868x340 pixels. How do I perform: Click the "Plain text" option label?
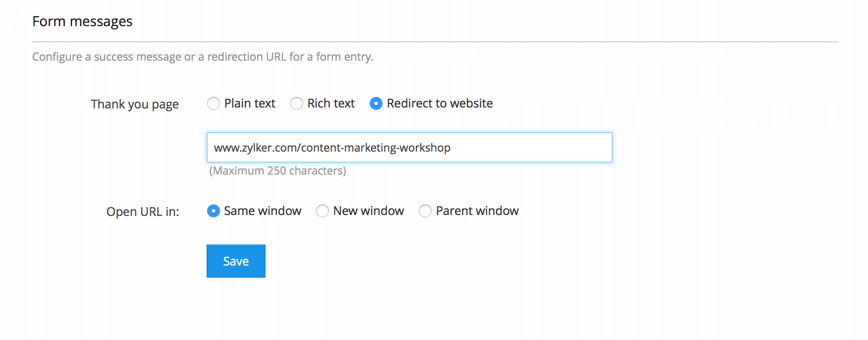tap(250, 103)
